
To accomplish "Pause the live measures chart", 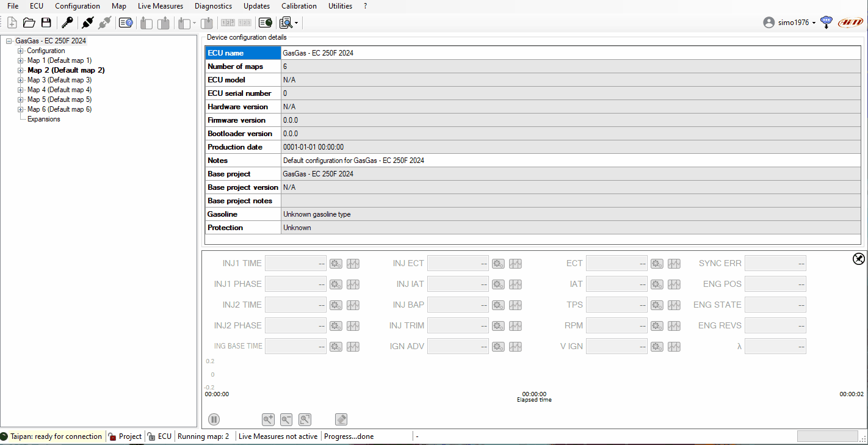I will (x=214, y=419).
